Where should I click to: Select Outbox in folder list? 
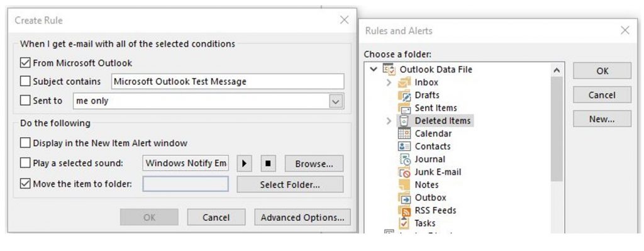(x=430, y=197)
